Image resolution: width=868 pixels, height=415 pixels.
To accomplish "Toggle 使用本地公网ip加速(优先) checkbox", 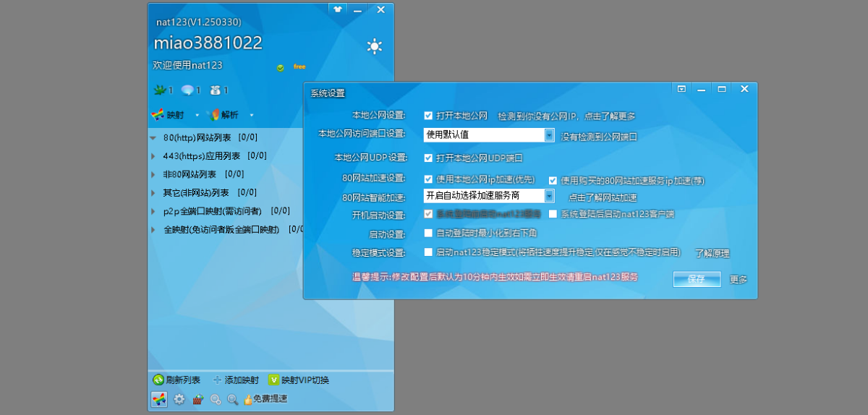I will point(428,179).
